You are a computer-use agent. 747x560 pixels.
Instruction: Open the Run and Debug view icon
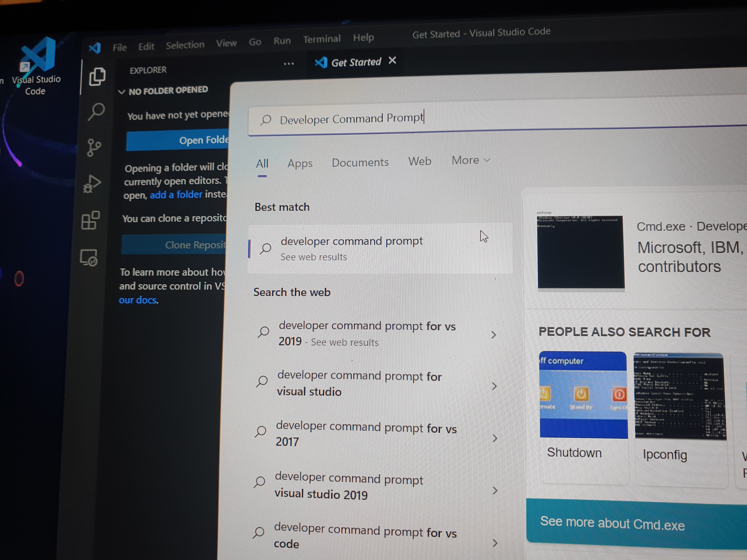click(92, 184)
